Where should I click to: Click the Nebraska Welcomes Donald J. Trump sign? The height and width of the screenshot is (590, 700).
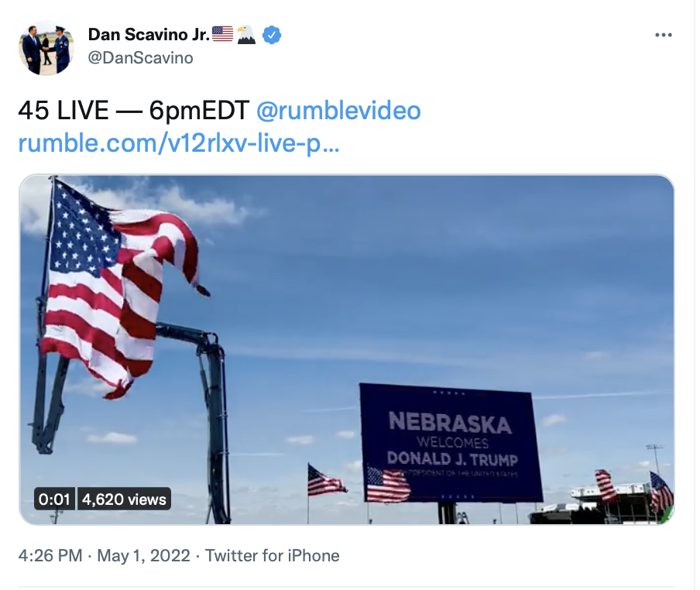point(451,443)
